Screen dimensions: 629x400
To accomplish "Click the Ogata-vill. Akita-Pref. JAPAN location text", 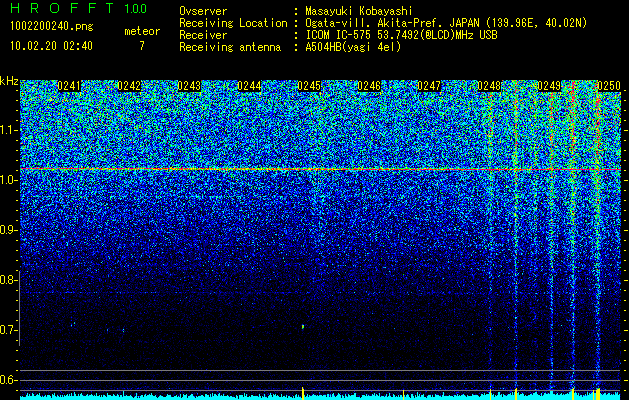I will click(x=446, y=23).
